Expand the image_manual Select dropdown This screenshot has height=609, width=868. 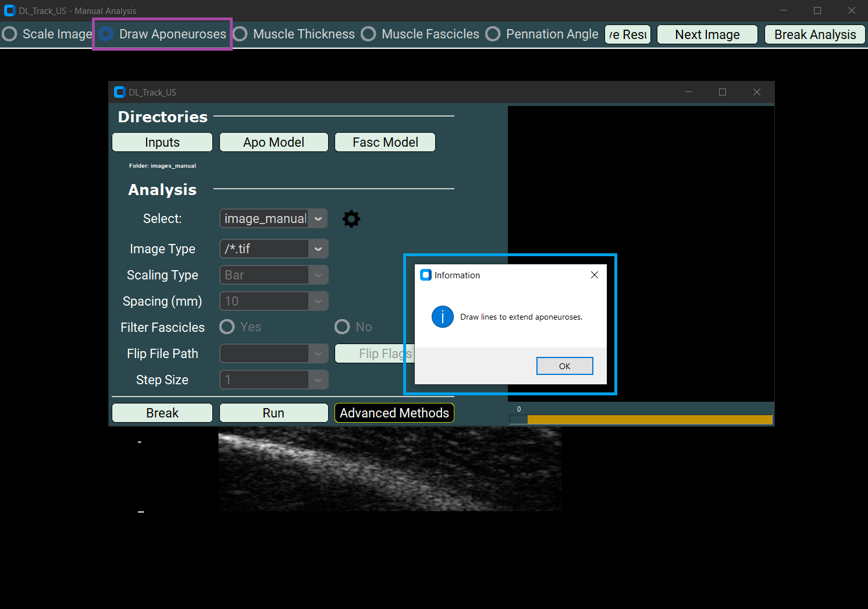click(318, 219)
